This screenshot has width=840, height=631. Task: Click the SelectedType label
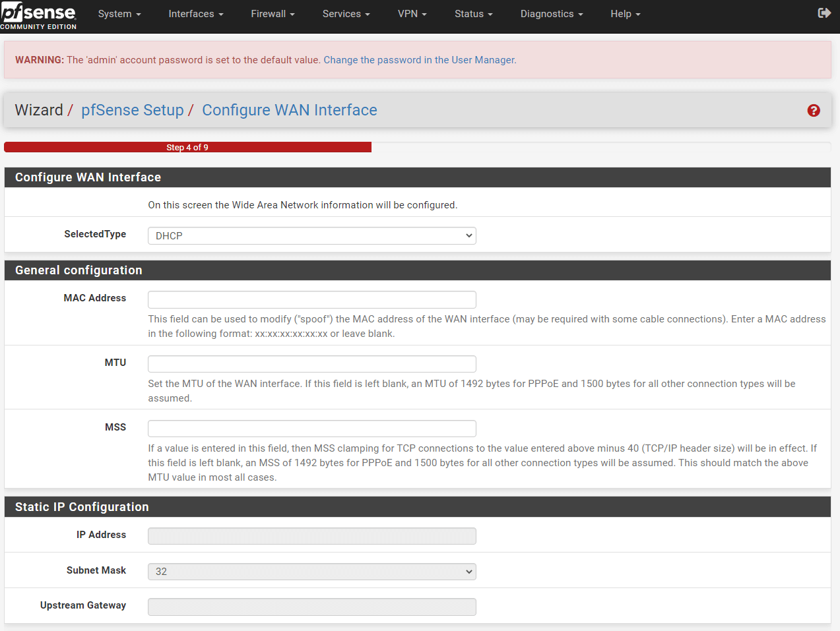[95, 234]
